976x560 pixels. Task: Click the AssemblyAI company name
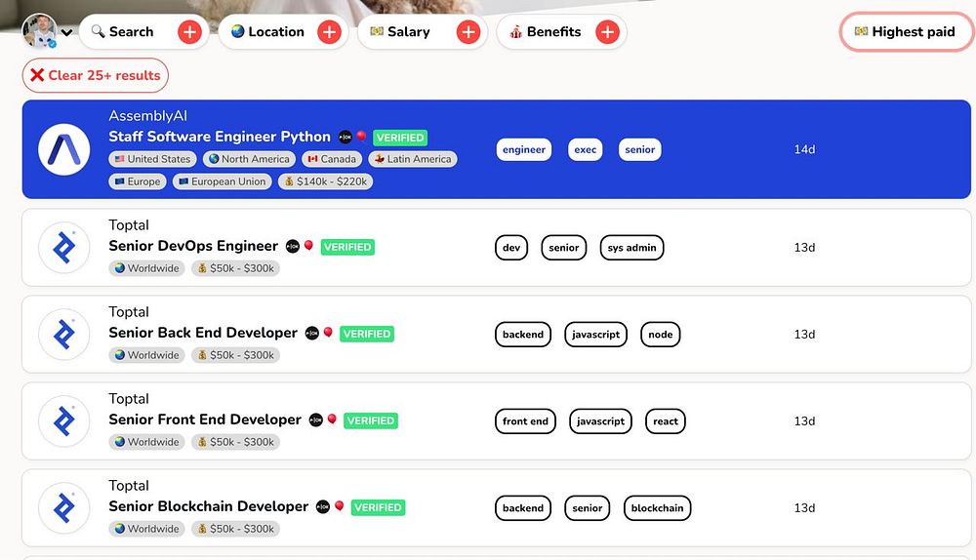pos(147,116)
